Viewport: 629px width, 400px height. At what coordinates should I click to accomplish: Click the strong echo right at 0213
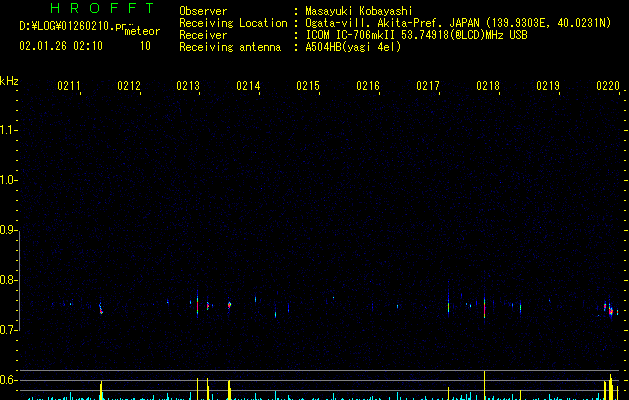197,305
